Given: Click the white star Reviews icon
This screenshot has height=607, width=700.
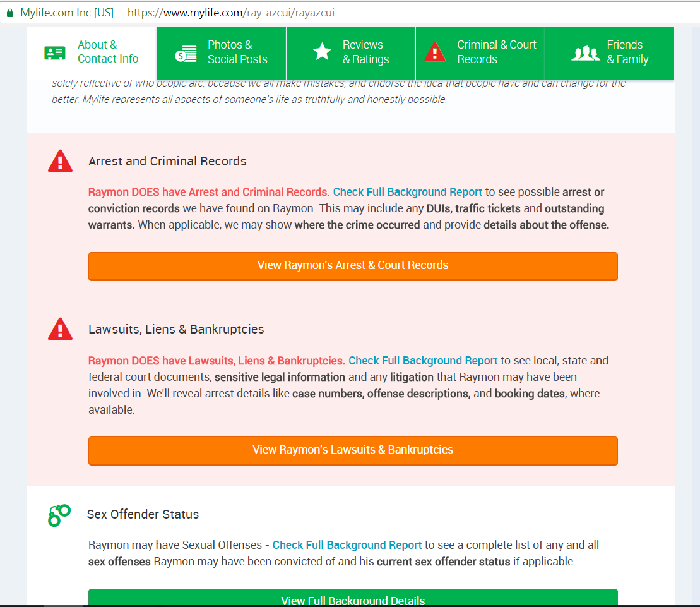Looking at the screenshot, I should click(x=322, y=51).
